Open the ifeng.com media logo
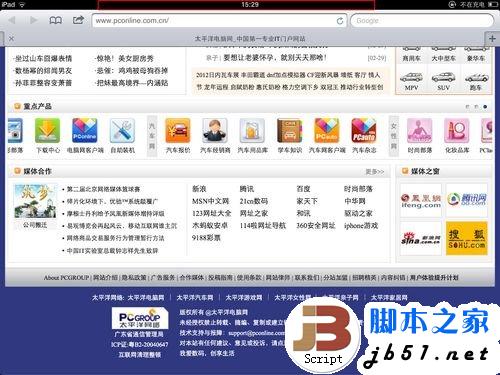Viewport: 500px width, 375px height. [421, 200]
